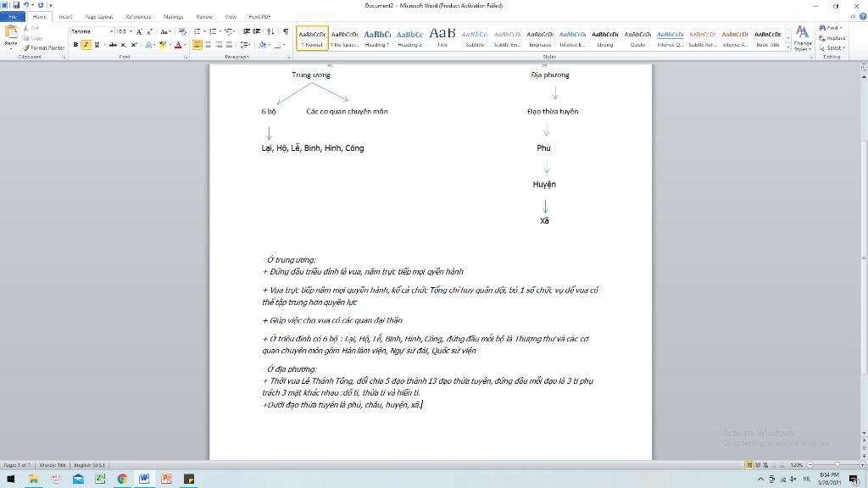Apply the Title style
Image resolution: width=868 pixels, height=488 pixels.
coord(442,37)
